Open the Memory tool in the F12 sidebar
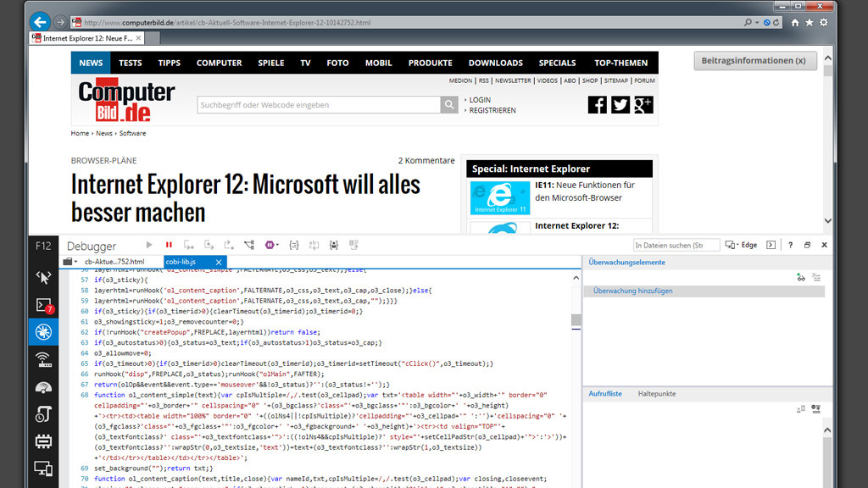The image size is (868, 488). 43,441
